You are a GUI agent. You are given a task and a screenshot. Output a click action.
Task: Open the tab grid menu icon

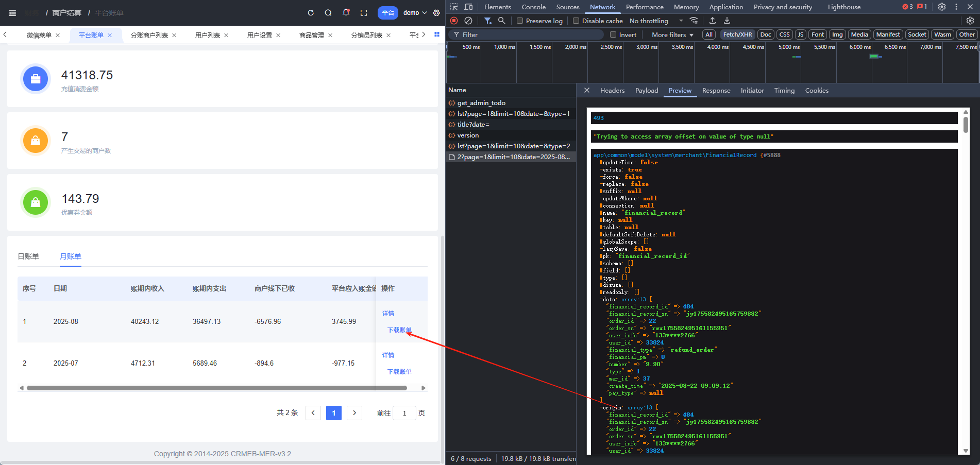coord(437,35)
